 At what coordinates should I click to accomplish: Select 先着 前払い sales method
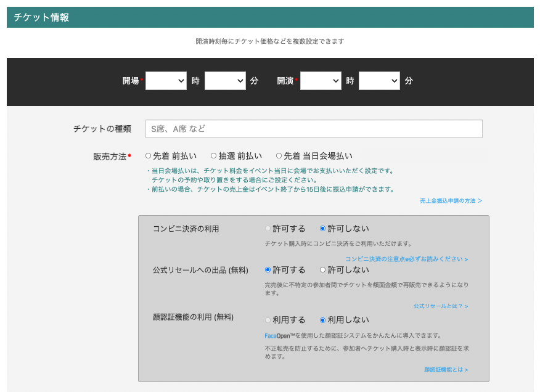148,156
